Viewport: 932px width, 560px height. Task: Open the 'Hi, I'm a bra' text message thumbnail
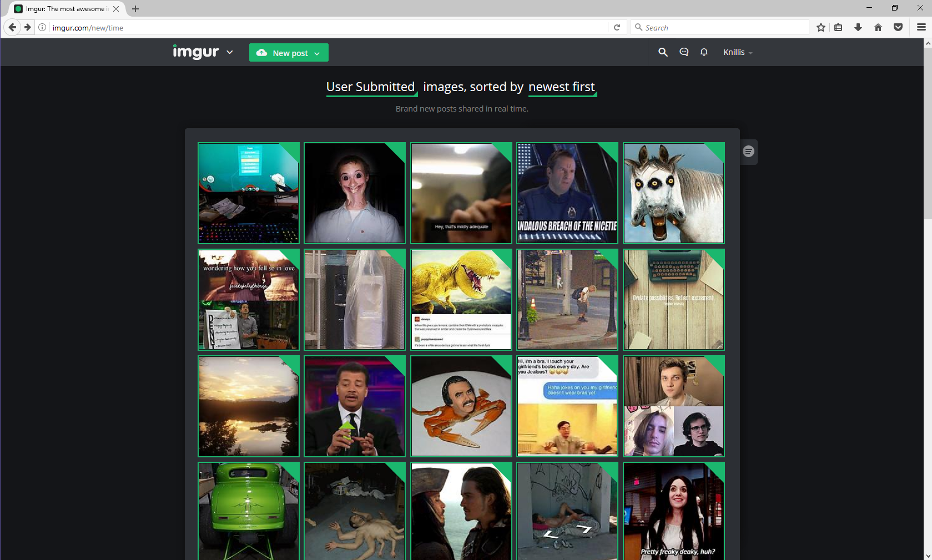point(567,406)
